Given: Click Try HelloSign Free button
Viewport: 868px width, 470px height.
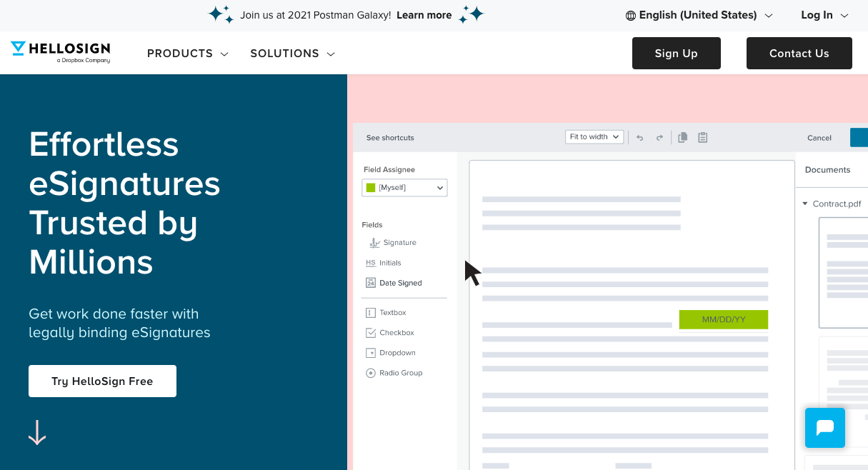Looking at the screenshot, I should pos(102,381).
